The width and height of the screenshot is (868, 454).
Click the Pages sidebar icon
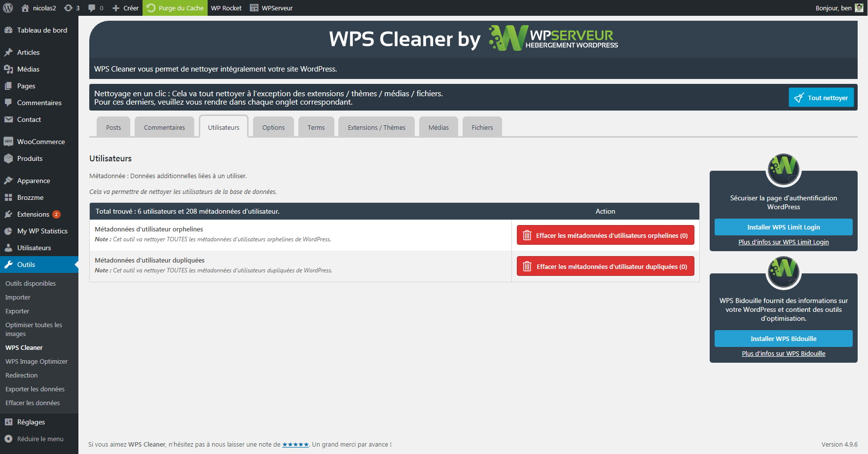(x=8, y=86)
